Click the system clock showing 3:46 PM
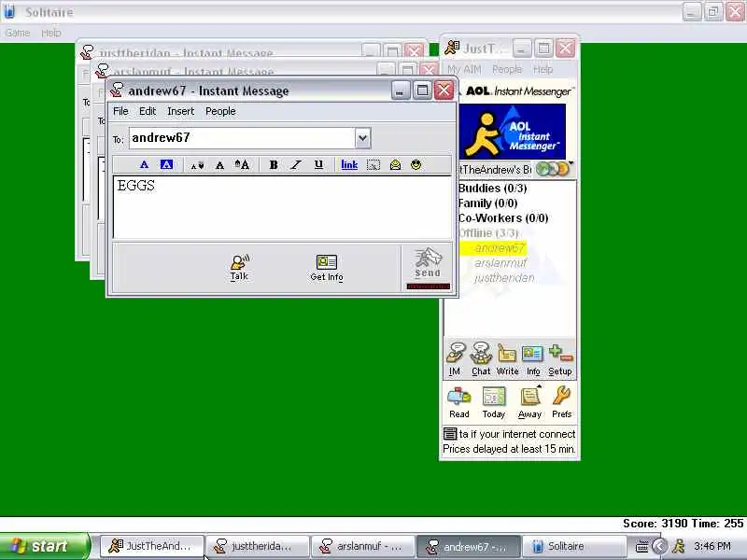 712,546
